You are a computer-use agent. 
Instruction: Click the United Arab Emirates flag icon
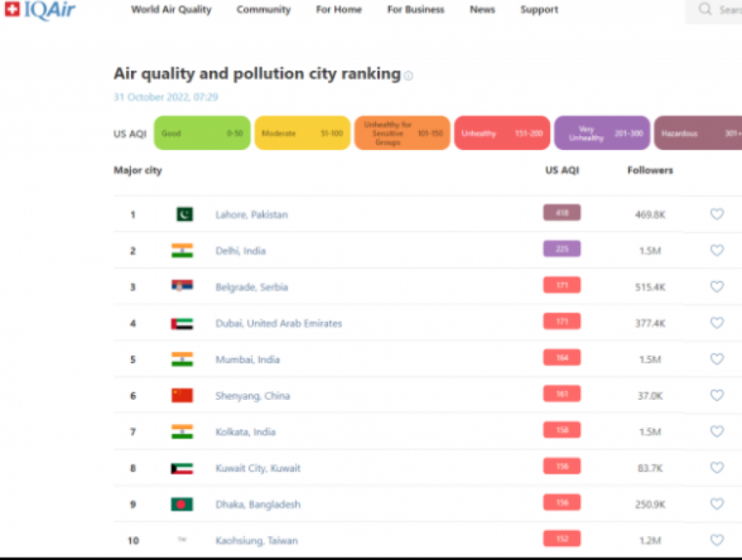coord(182,323)
